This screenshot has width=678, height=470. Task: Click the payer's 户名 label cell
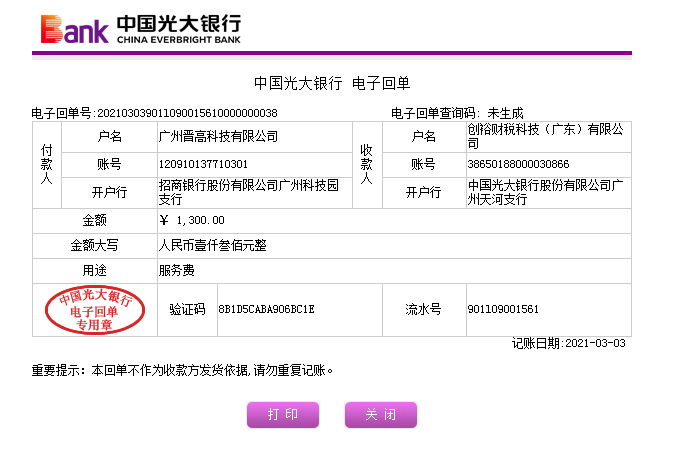[109, 137]
